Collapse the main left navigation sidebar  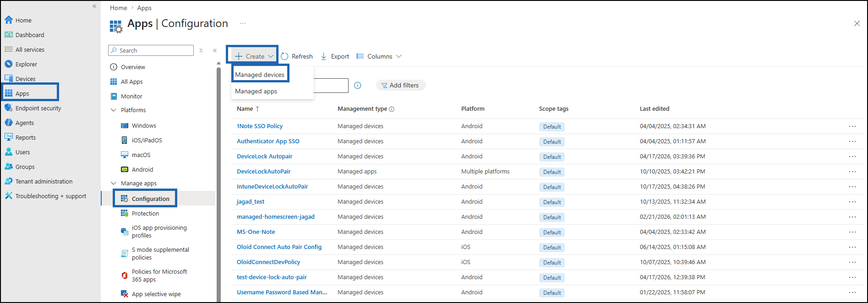[94, 6]
